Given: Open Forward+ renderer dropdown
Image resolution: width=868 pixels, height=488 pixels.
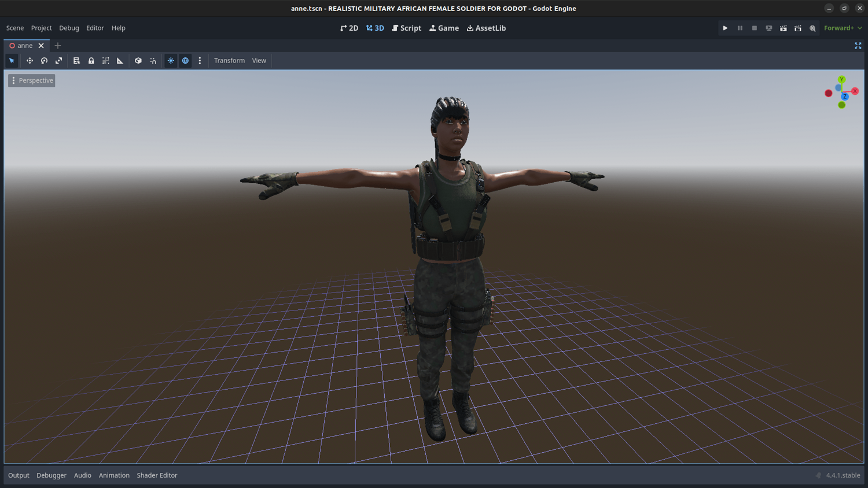Looking at the screenshot, I should click(843, 28).
